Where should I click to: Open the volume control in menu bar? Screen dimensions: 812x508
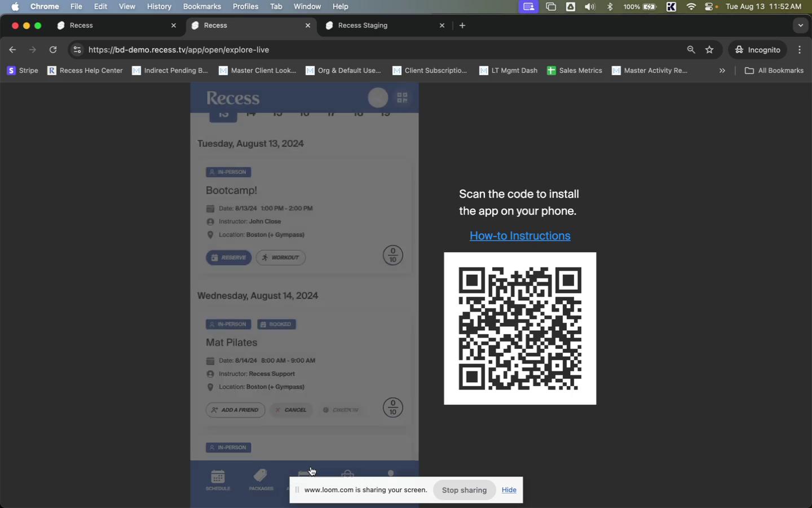pyautogui.click(x=590, y=7)
